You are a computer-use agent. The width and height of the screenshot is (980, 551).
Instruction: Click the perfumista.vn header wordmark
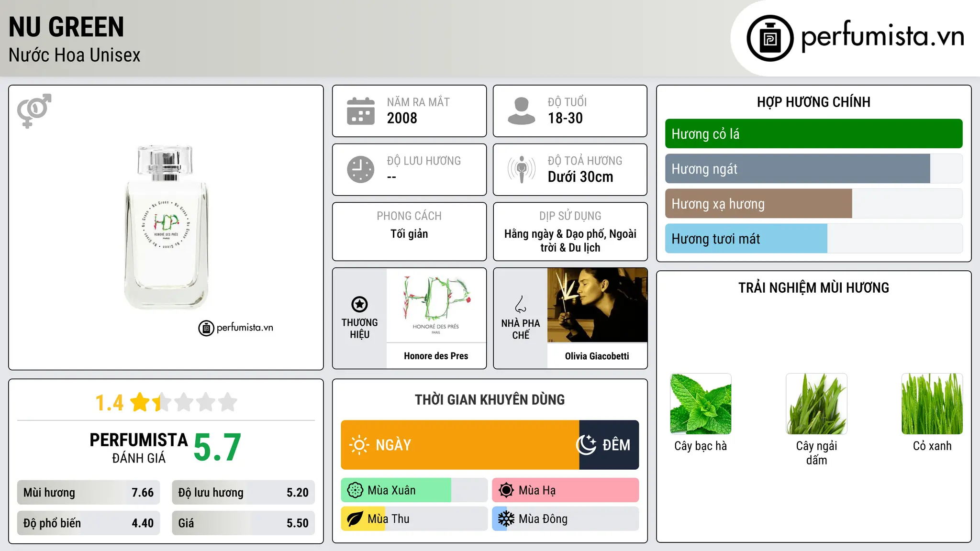pyautogui.click(x=882, y=36)
